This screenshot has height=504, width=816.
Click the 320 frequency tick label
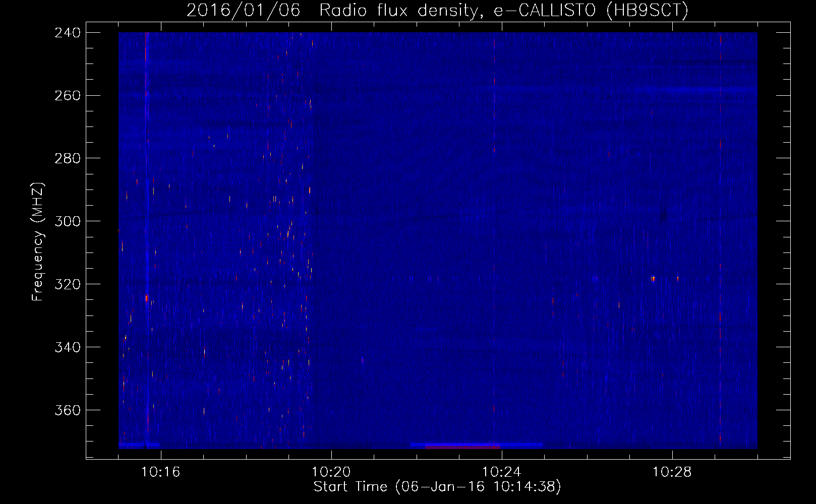[68, 285]
